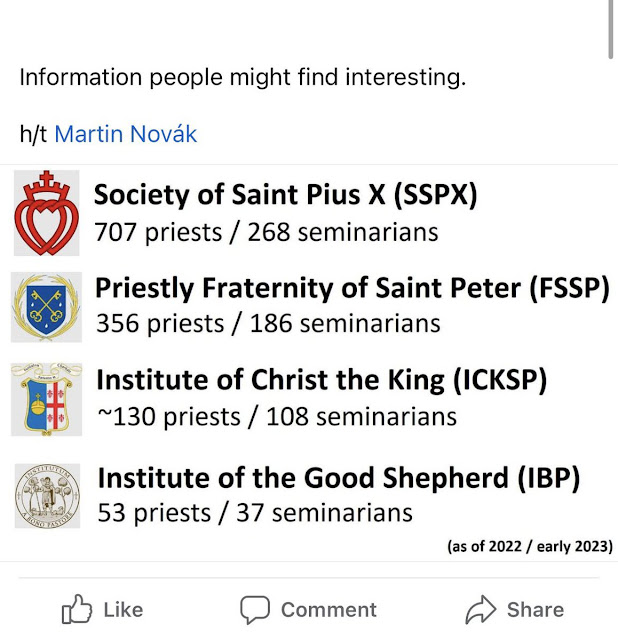Viewport: 618px width, 640px height.
Task: Tap the IBP round seal logo
Action: point(46,495)
